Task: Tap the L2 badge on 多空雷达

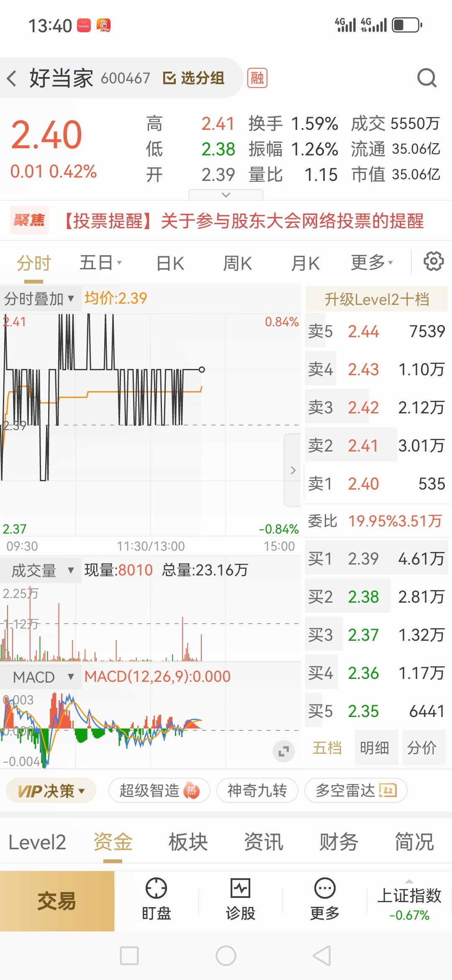Action: (x=388, y=790)
